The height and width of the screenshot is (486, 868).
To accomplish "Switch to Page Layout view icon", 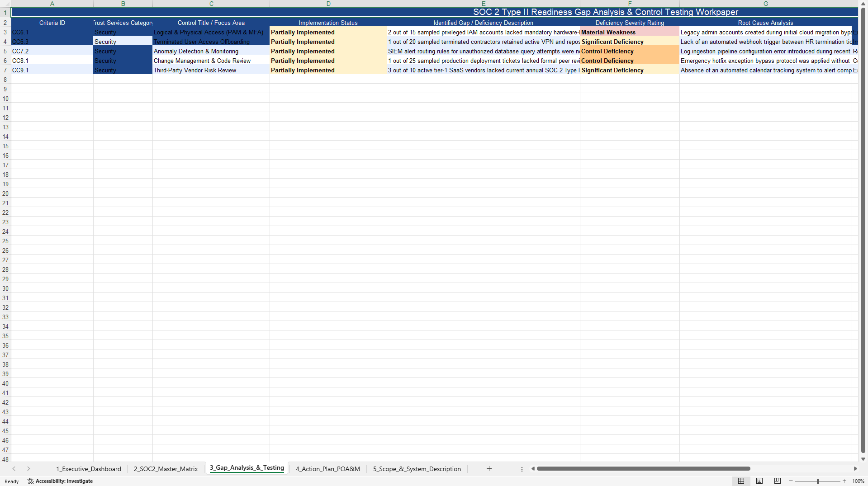I will click(x=759, y=481).
